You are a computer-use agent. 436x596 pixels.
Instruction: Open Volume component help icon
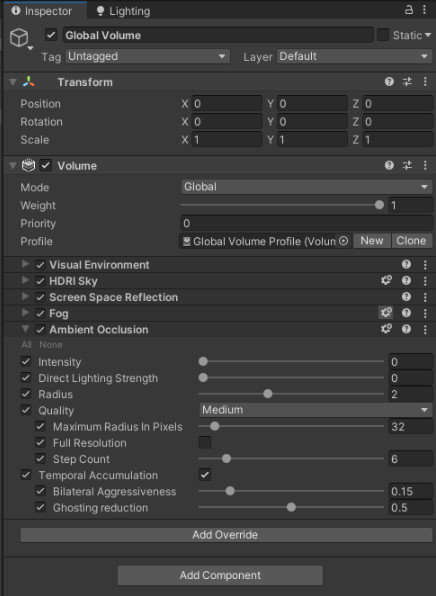(389, 165)
